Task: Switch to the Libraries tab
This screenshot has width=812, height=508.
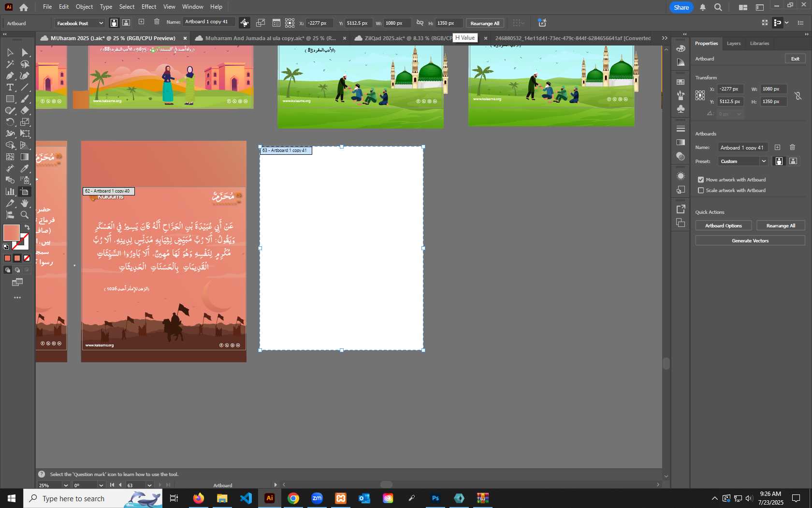Action: pos(759,44)
